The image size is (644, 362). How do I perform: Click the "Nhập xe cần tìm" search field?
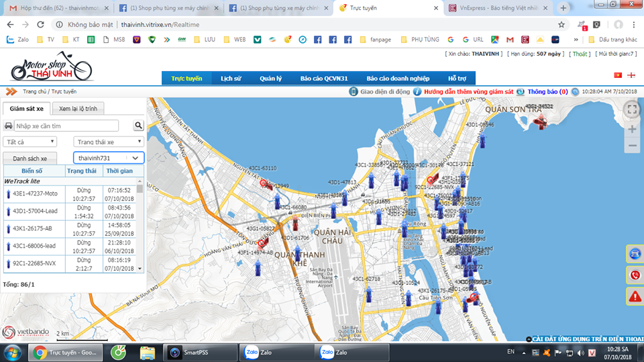coord(66,126)
